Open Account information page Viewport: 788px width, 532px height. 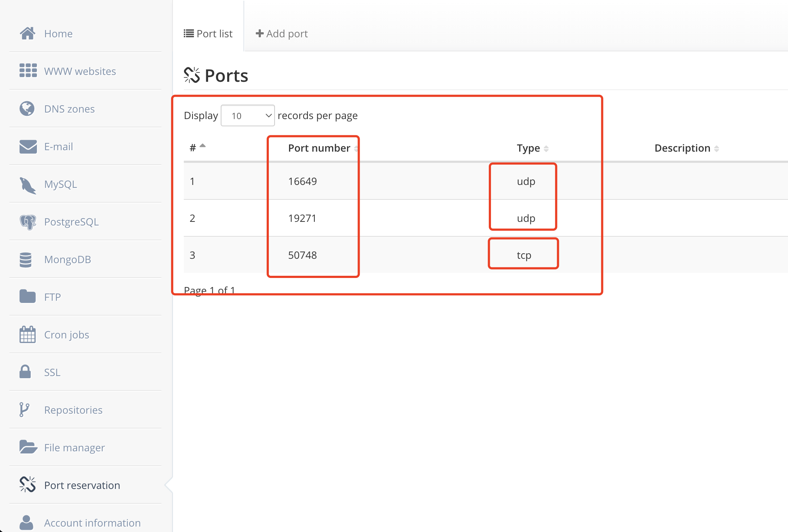pyautogui.click(x=92, y=523)
